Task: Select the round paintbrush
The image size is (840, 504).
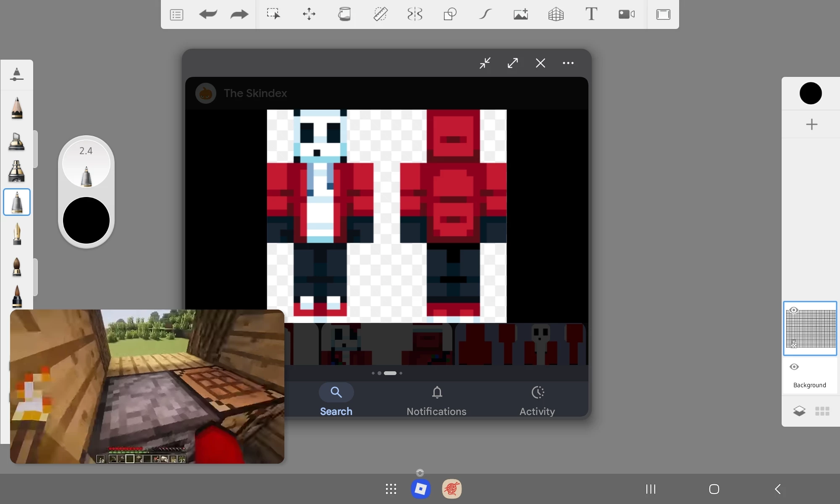Action: click(17, 267)
